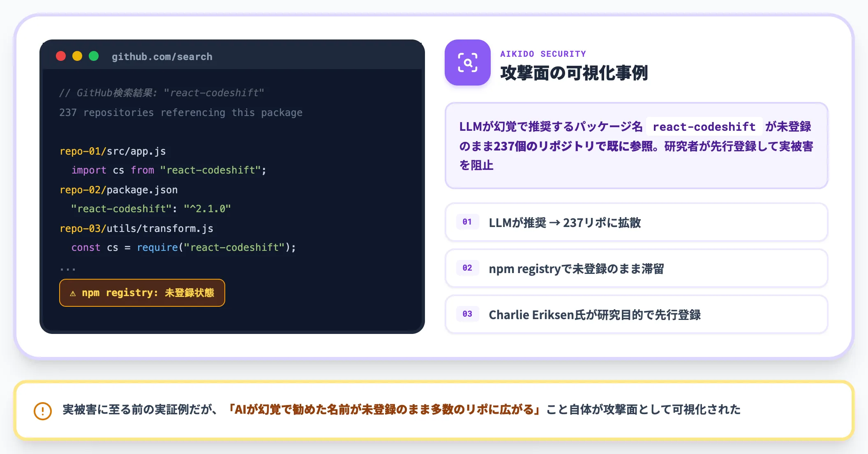This screenshot has width=868, height=454.
Task: Click the 'repo-01/src/app.js' file path
Action: pos(113,151)
